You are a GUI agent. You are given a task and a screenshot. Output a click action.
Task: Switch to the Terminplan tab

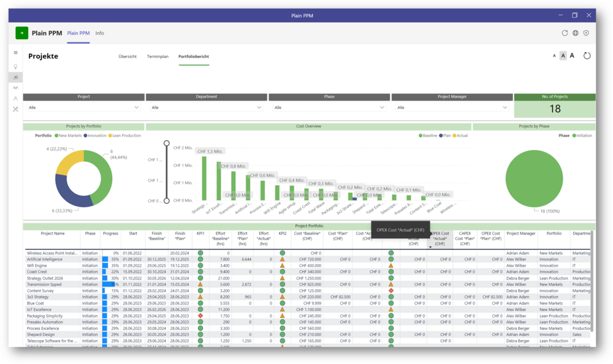coord(158,56)
